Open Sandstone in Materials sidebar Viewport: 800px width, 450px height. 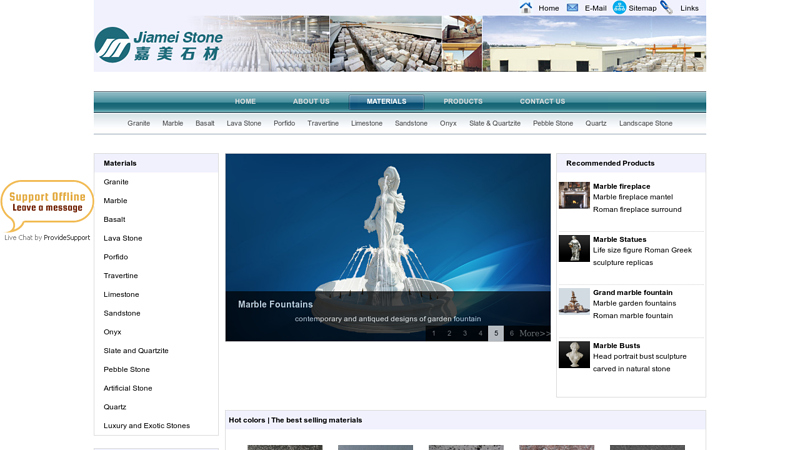[x=121, y=313]
